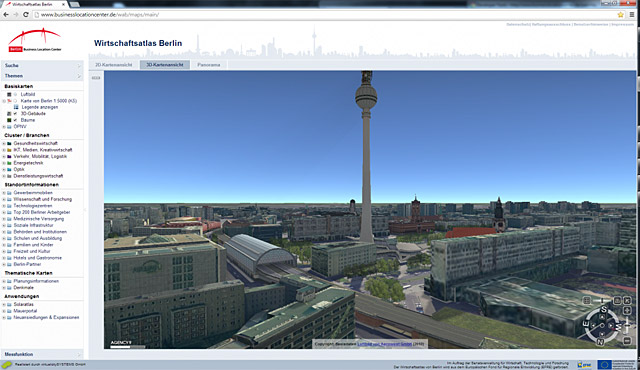Reload the browser page
Screen dimensions: 640x370
pos(25,15)
